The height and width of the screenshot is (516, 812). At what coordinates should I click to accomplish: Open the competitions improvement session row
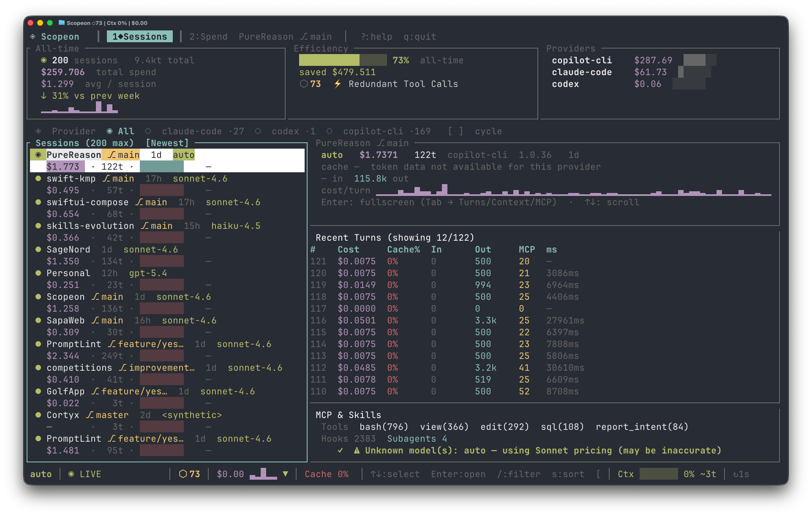pos(167,374)
